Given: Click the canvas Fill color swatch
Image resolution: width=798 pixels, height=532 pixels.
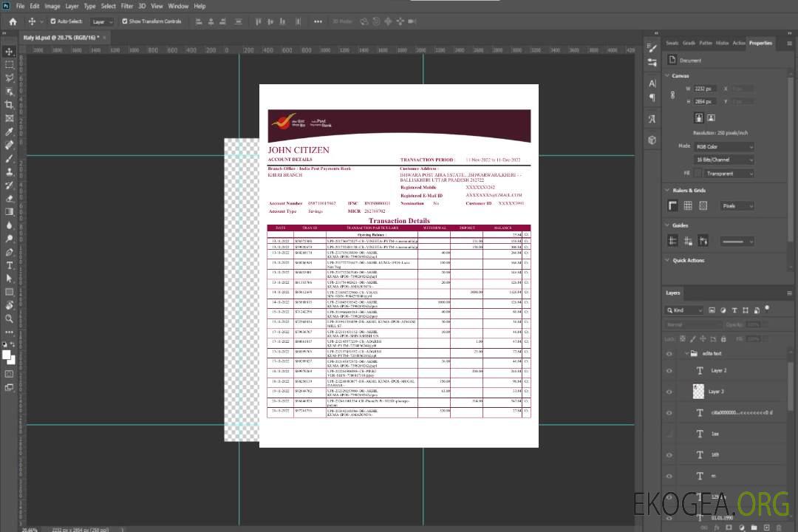Looking at the screenshot, I should tap(698, 174).
